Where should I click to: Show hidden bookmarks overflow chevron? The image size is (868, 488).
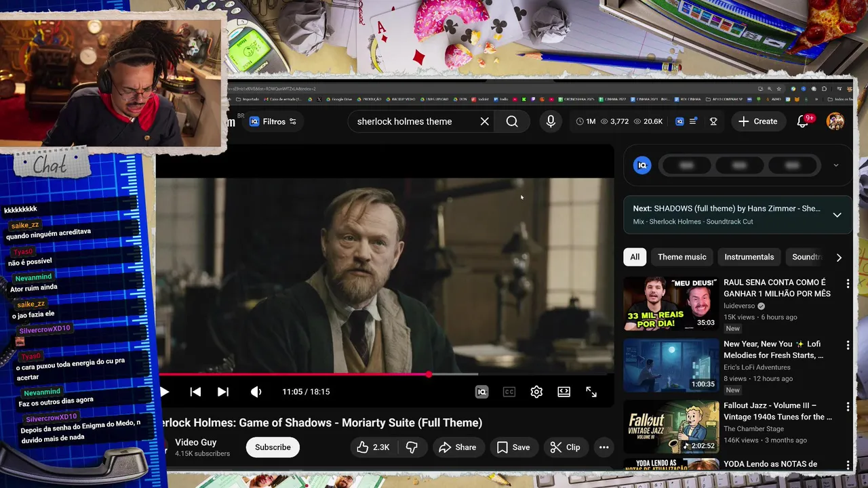click(x=816, y=99)
